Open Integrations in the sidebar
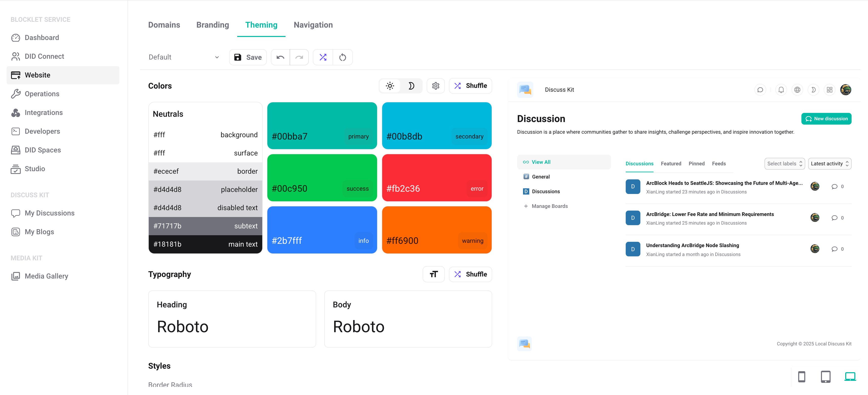 pyautogui.click(x=44, y=113)
